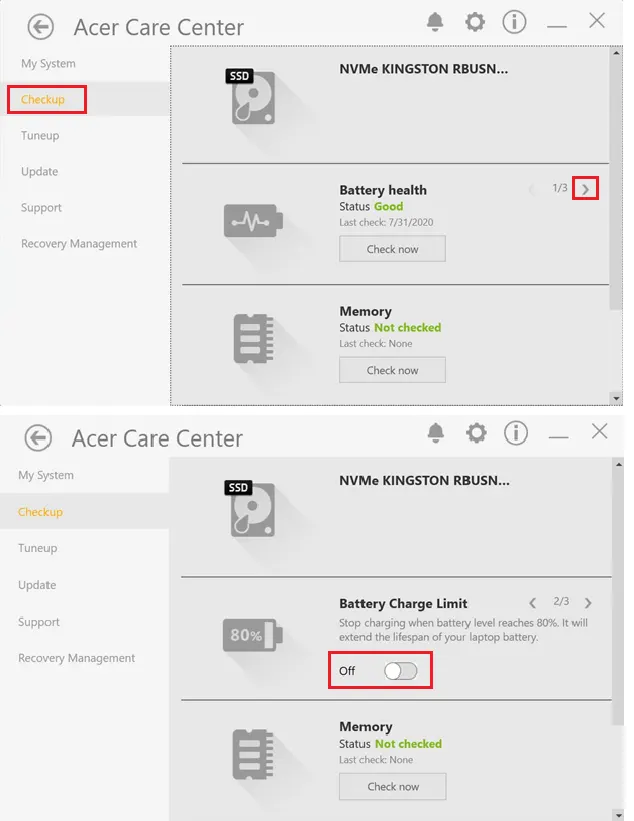634x821 pixels.
Task: Click the 80% battery charge icon
Action: [x=252, y=635]
